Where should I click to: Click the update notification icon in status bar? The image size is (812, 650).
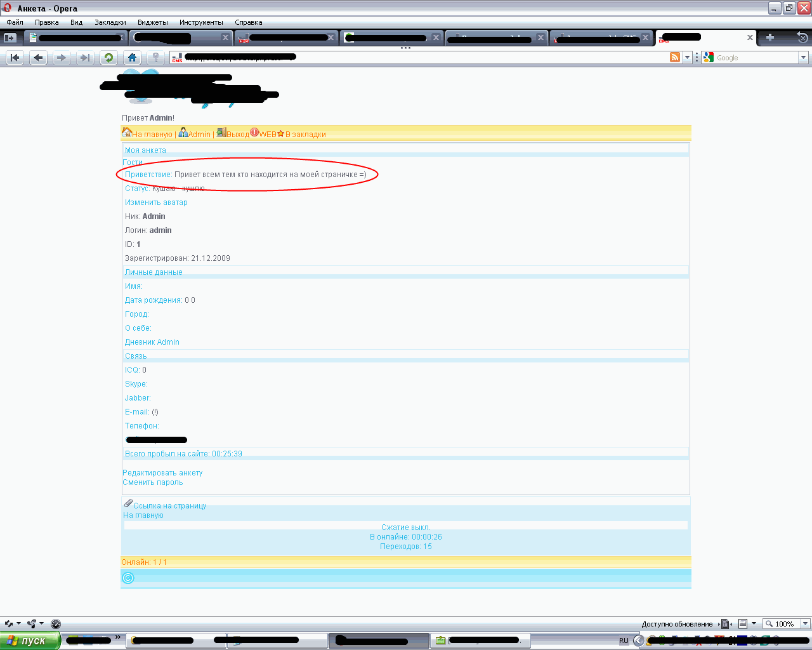click(x=726, y=624)
